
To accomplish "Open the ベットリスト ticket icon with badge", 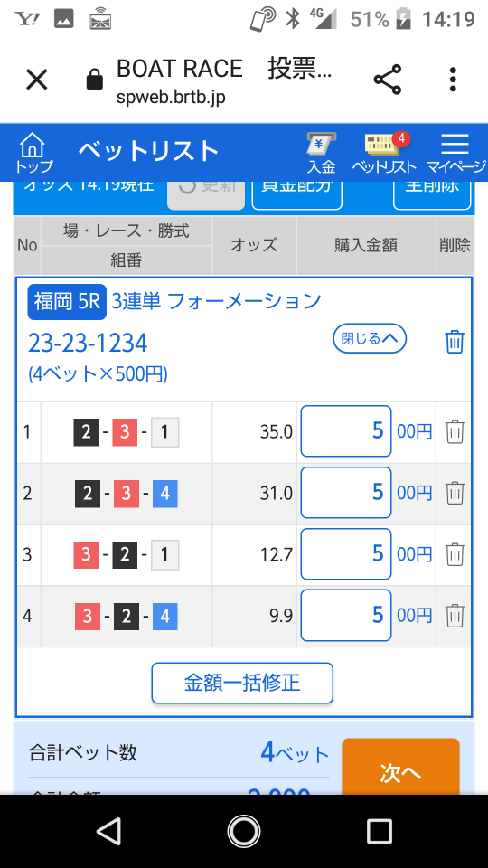I will coord(384,153).
